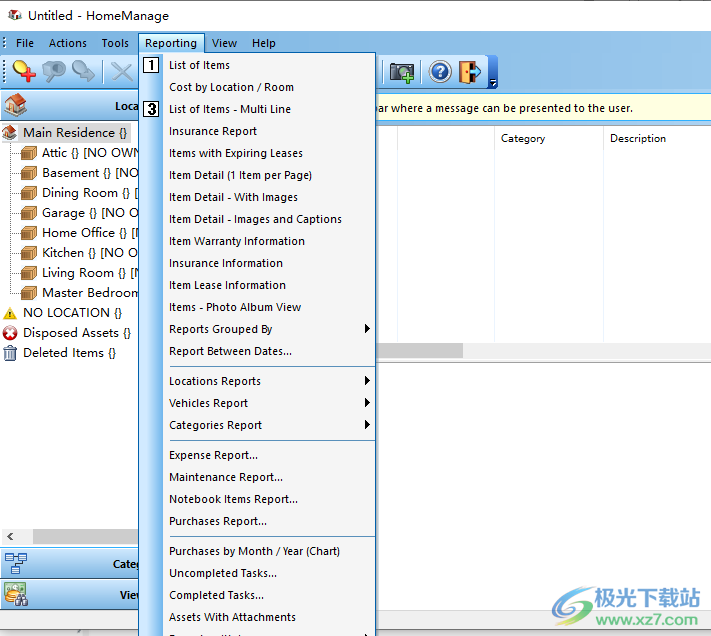The image size is (711, 636).
Task: Click the Locations panel house icon
Action: (15, 105)
